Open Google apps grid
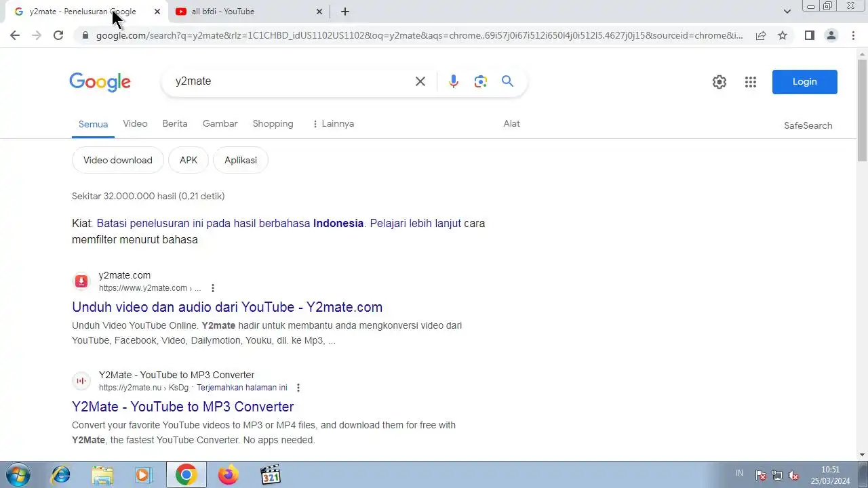Viewport: 868px width, 488px height. click(751, 82)
